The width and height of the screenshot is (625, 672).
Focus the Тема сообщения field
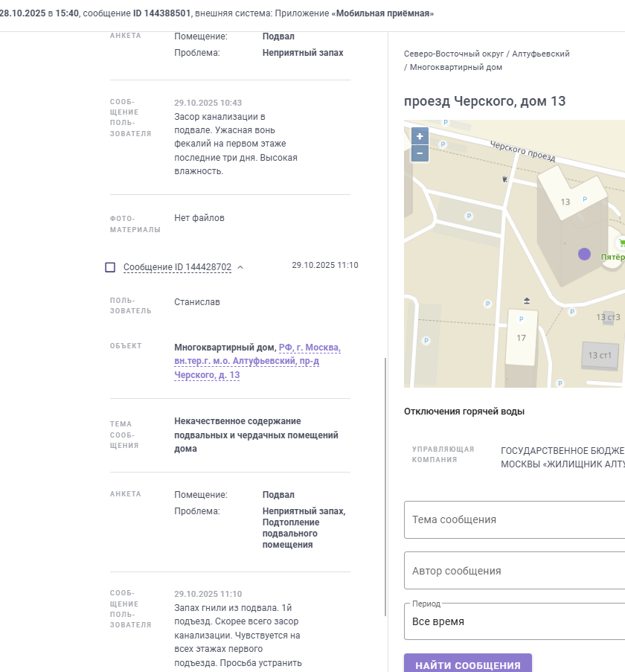pyautogui.click(x=513, y=519)
